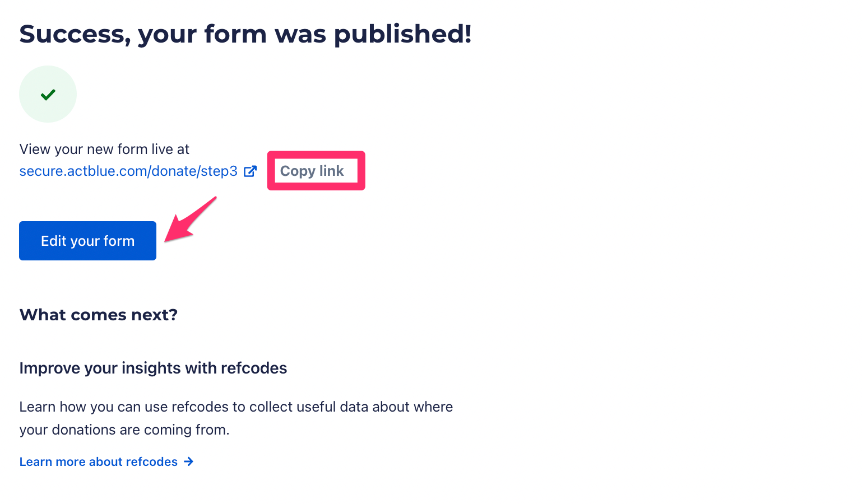Image resolution: width=862 pixels, height=504 pixels.
Task: Click the Edit your form button
Action: 87,241
